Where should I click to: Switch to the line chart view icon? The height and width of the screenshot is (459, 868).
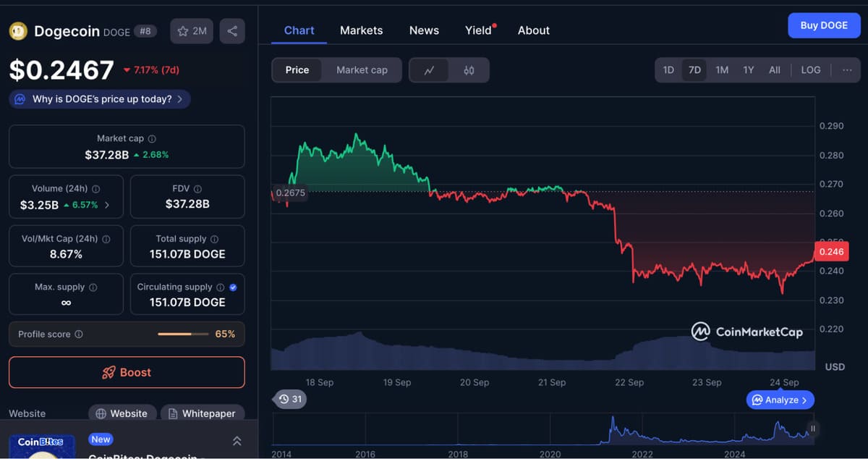pyautogui.click(x=429, y=70)
